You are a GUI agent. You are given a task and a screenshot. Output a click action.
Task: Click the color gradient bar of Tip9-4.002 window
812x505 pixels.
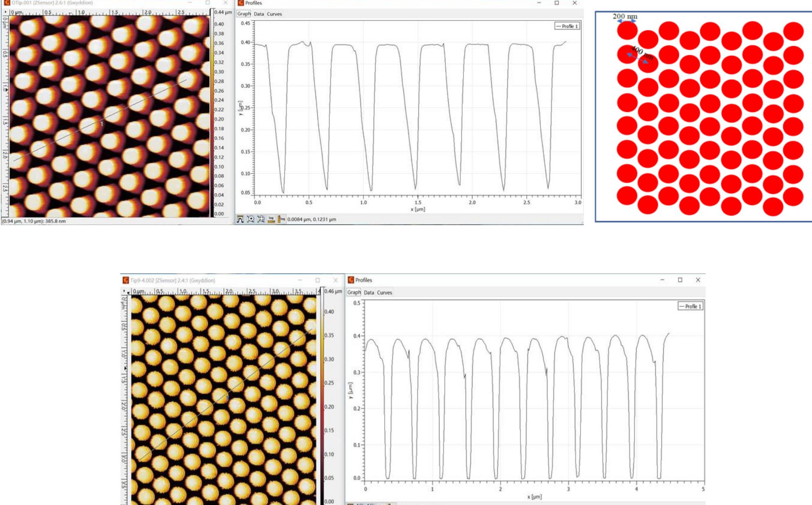click(322, 396)
